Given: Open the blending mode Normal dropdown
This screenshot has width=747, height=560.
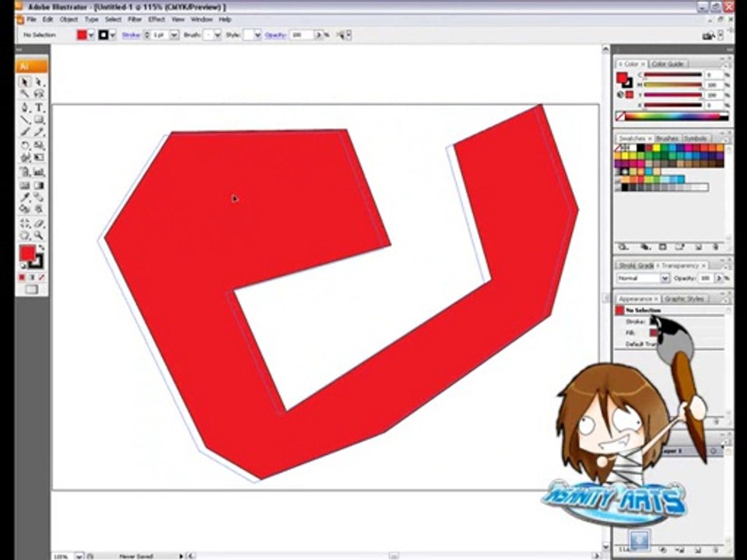Looking at the screenshot, I should tap(644, 278).
